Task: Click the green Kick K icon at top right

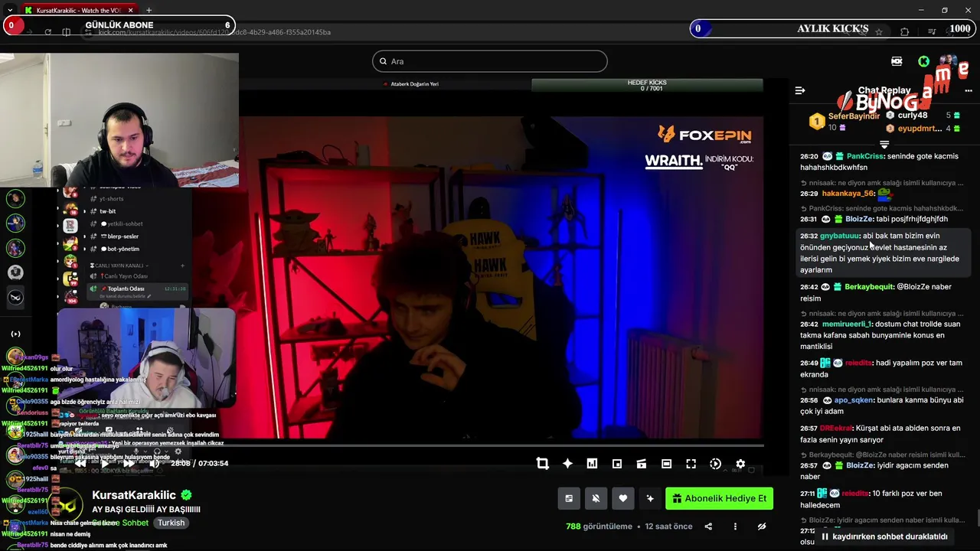Action: pos(924,61)
